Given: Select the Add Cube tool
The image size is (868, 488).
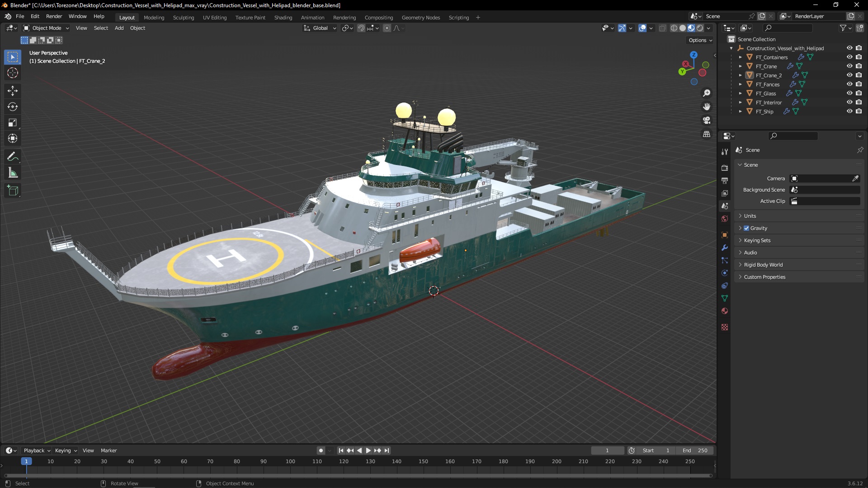Looking at the screenshot, I should (x=13, y=191).
